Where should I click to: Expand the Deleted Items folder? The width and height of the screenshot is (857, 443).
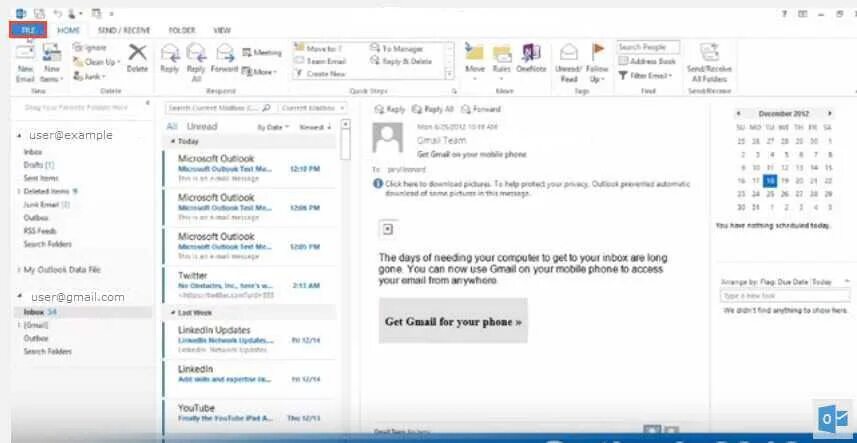pos(20,192)
